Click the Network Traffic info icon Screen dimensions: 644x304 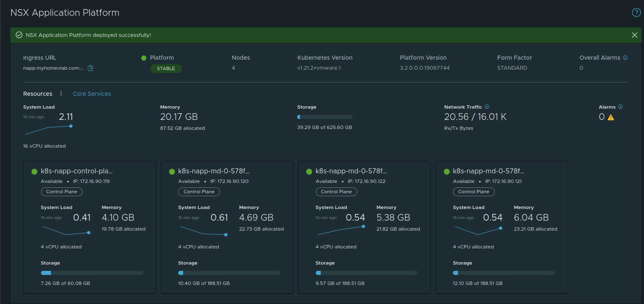487,107
